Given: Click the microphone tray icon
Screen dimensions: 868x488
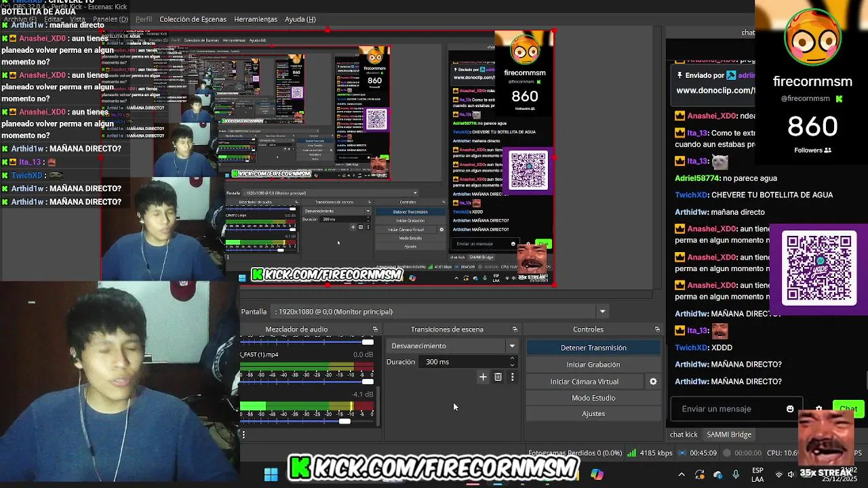Looking at the screenshot, I should coord(736,475).
